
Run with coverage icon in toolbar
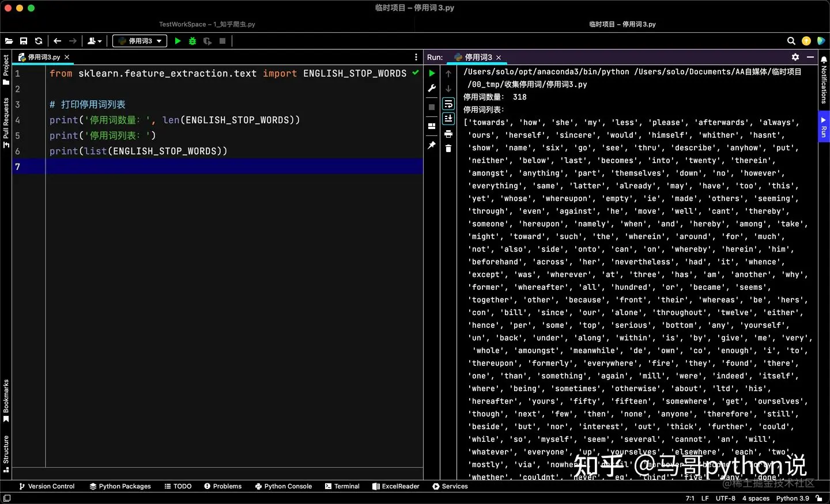[207, 41]
